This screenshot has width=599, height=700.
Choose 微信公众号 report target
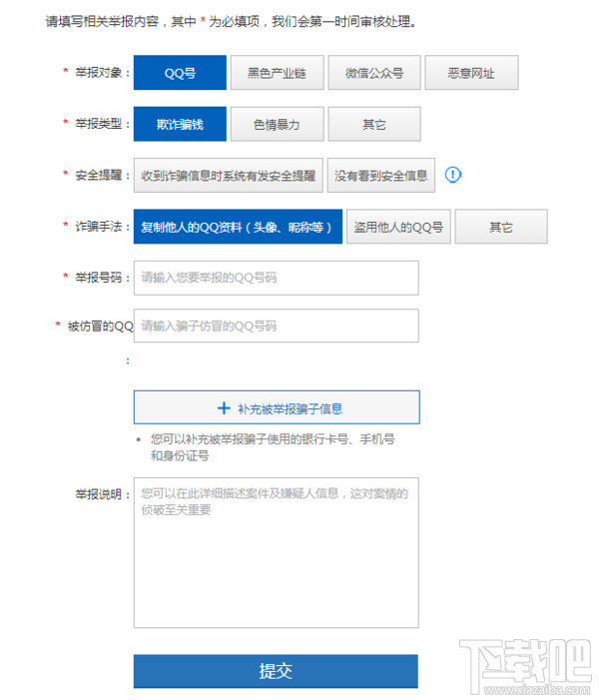(374, 73)
